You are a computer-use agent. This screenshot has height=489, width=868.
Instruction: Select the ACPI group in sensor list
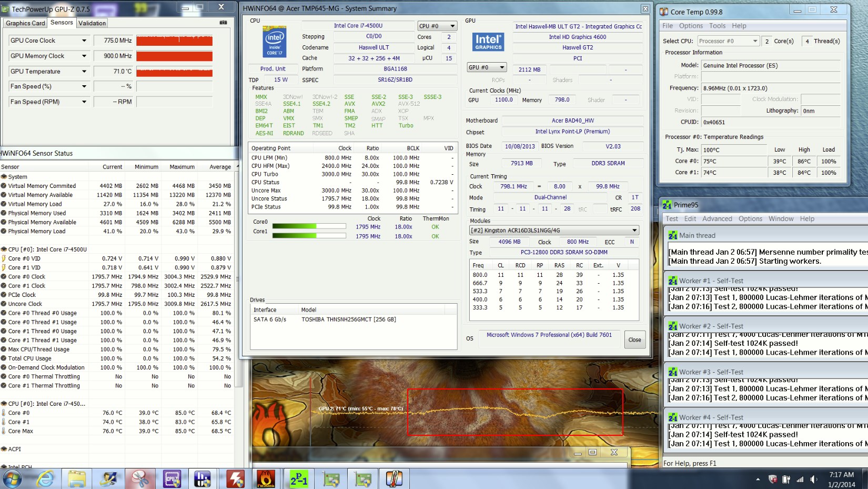point(14,449)
